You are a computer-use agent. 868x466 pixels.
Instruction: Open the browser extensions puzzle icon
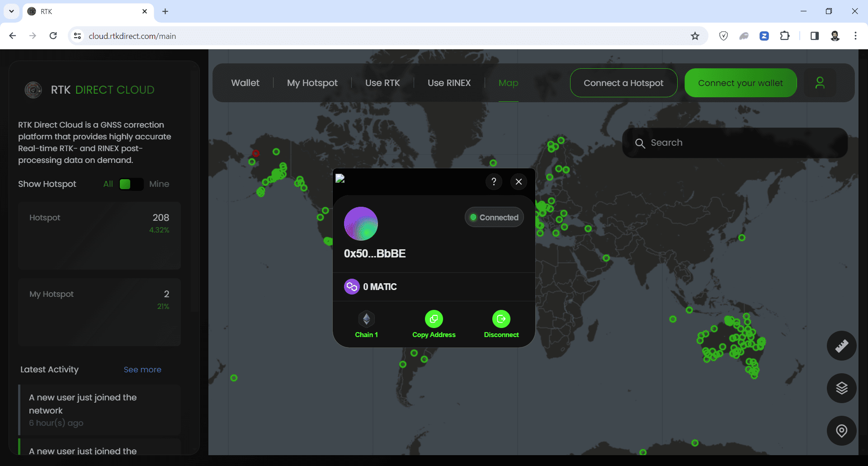point(785,36)
